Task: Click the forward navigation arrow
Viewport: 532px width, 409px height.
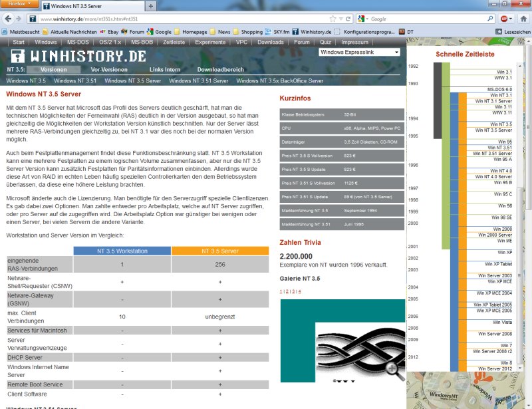Action: tap(19, 19)
